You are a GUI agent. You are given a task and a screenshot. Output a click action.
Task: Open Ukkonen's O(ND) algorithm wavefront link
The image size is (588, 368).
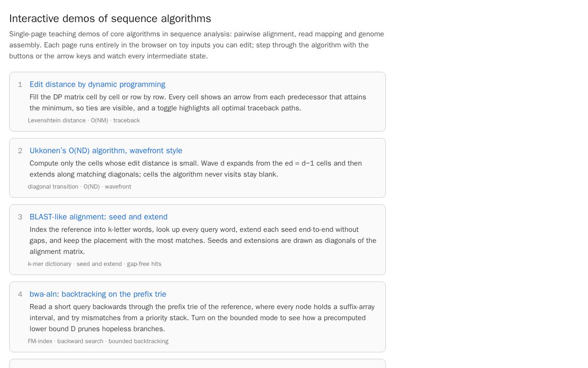click(106, 150)
